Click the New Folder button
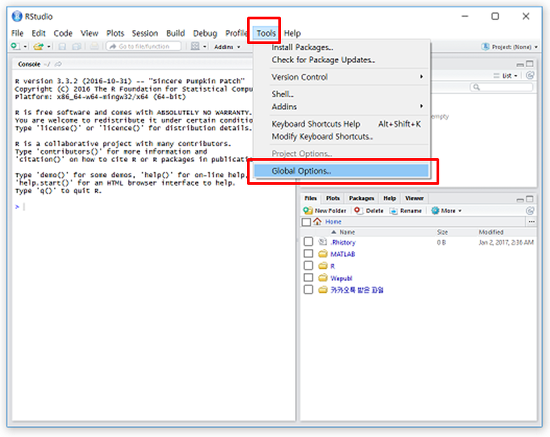The image size is (550, 437). (325, 210)
